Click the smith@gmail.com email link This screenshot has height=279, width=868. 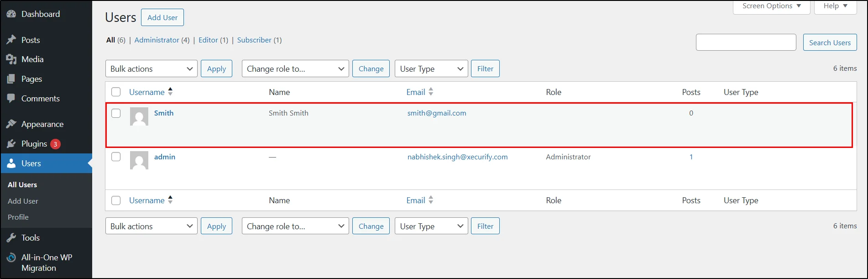click(x=437, y=113)
